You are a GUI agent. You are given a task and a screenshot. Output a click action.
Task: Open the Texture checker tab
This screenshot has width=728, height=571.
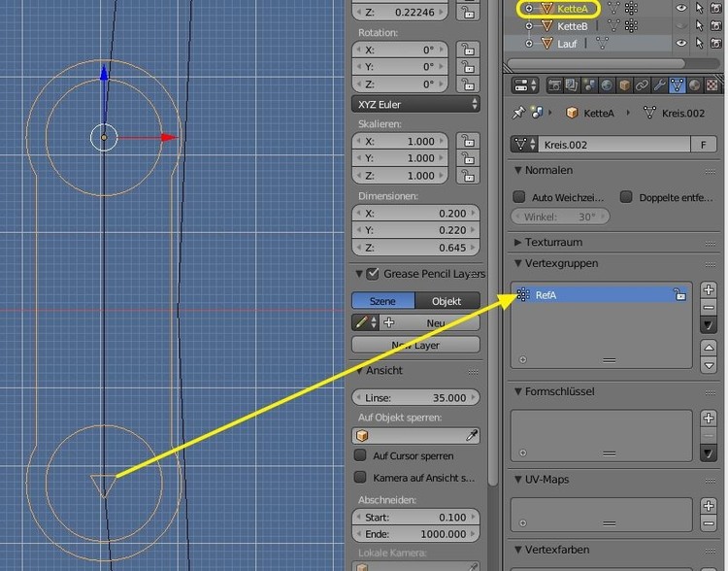coord(711,85)
